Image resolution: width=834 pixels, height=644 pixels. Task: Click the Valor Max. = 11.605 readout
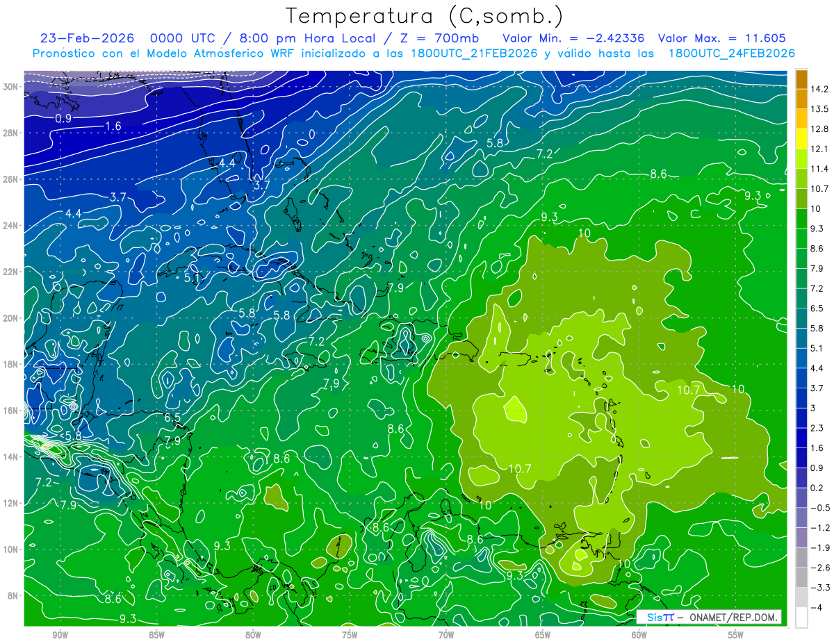(722, 38)
